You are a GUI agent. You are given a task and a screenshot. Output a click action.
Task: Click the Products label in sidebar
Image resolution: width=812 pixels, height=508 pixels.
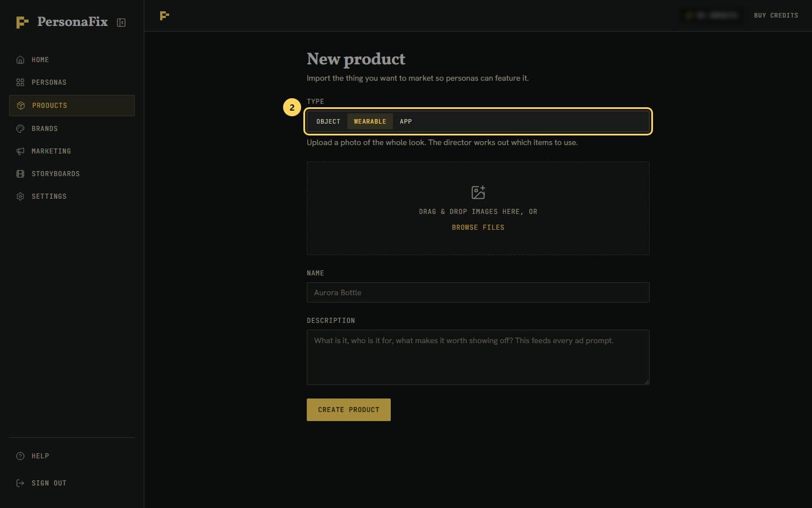point(50,106)
